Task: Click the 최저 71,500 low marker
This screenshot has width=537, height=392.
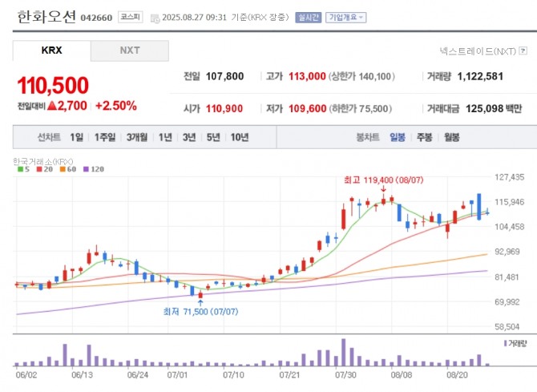Action: tap(200, 310)
